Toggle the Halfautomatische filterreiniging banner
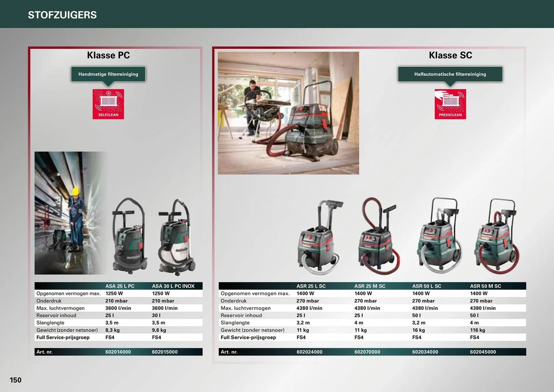554x392 pixels. (450, 74)
